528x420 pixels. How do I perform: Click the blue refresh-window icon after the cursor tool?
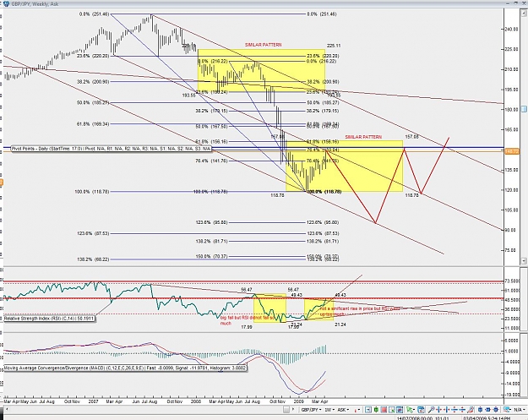[421, 410]
